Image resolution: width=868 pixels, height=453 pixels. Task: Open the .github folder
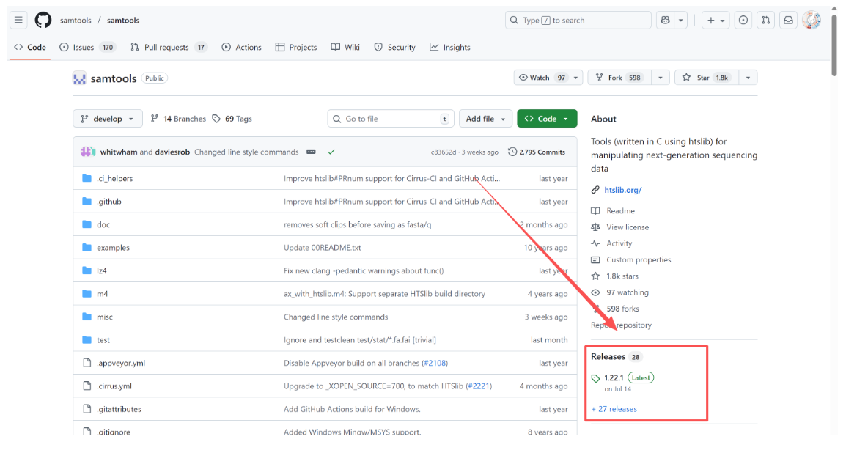109,202
